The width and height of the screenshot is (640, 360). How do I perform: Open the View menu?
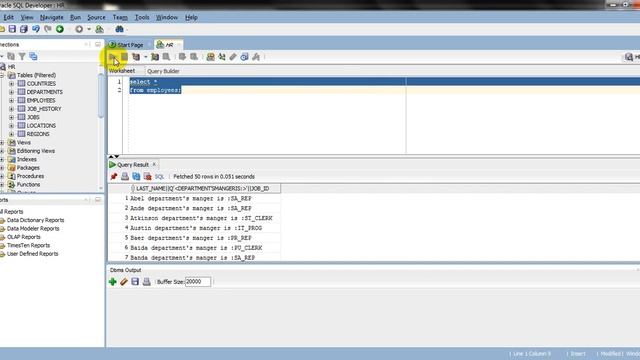(27, 18)
